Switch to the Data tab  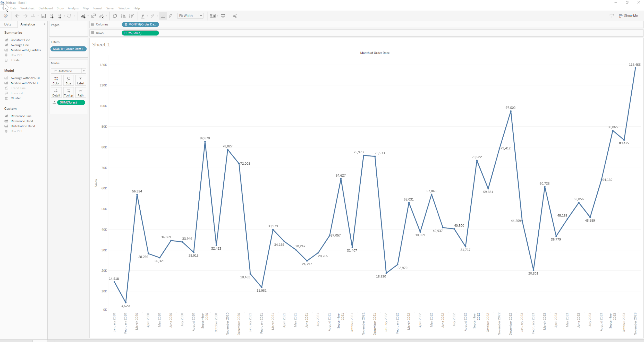click(8, 24)
